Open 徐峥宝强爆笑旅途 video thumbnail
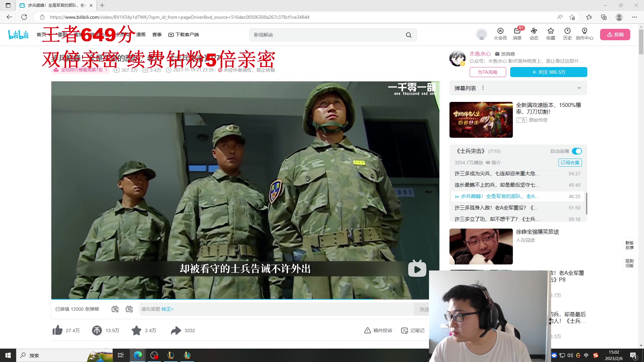 [481, 246]
